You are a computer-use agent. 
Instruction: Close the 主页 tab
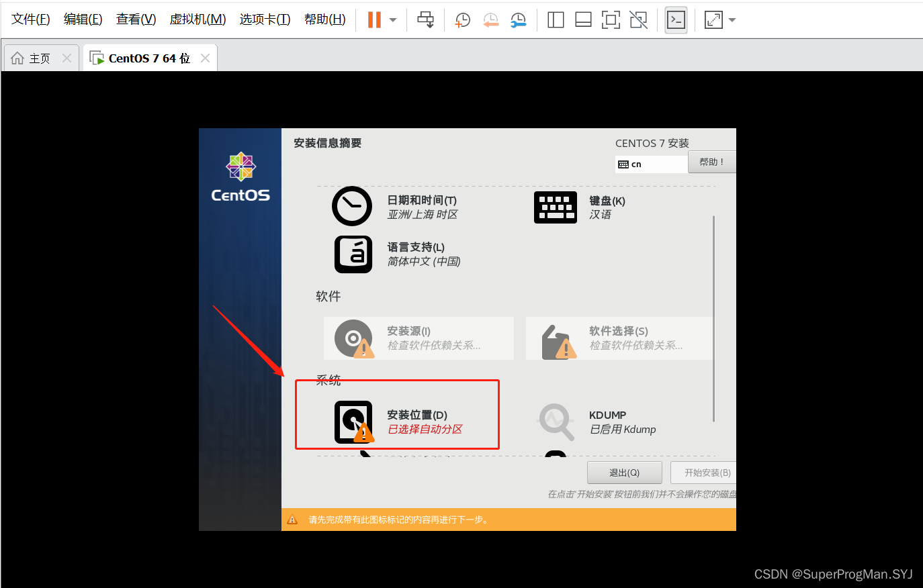tap(67, 58)
